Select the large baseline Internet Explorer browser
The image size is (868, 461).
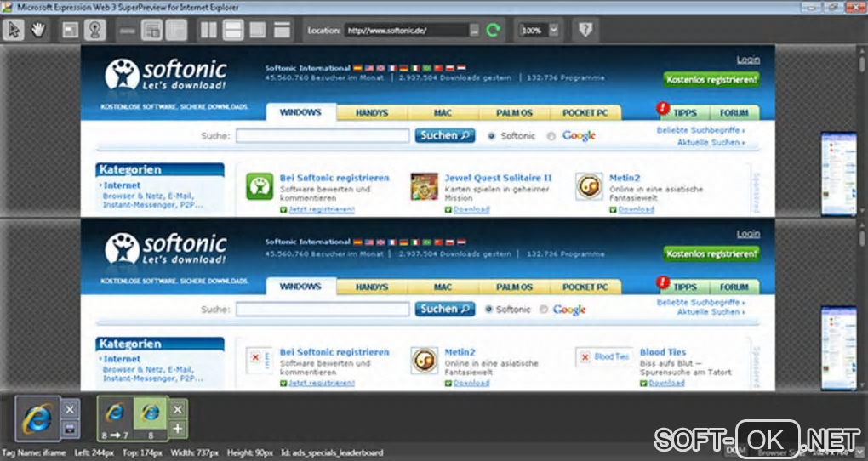coord(37,418)
